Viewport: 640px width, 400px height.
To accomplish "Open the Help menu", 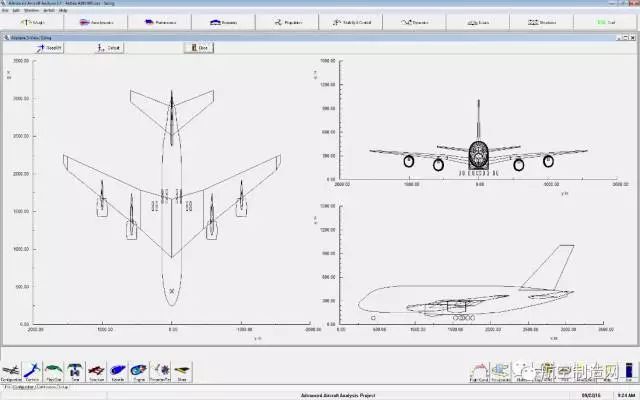I will pyautogui.click(x=63, y=10).
